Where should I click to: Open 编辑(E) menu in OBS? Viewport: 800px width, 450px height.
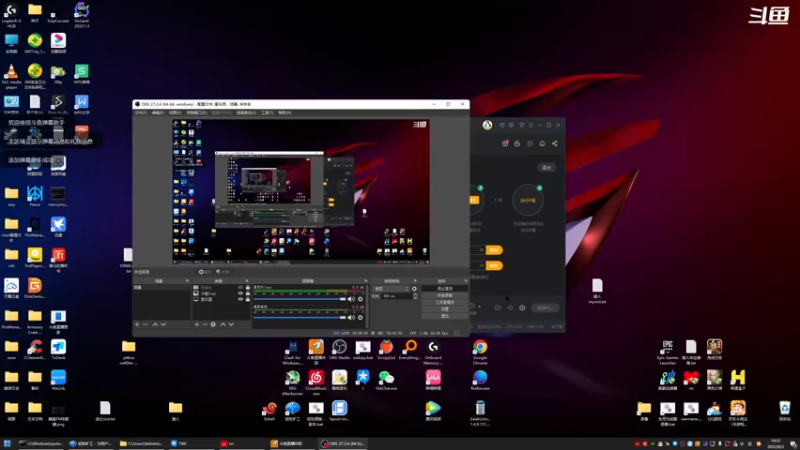(158, 113)
